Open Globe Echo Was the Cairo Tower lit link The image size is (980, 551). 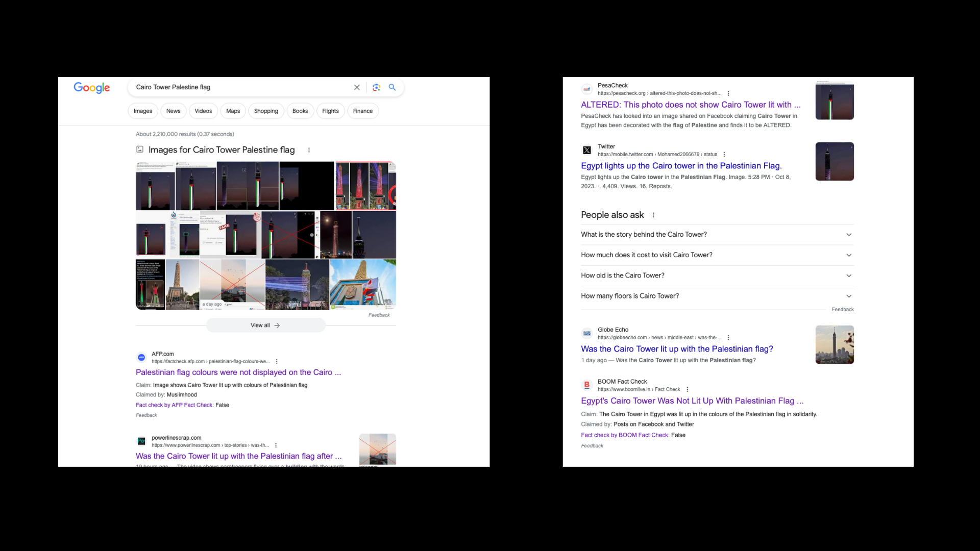point(677,349)
